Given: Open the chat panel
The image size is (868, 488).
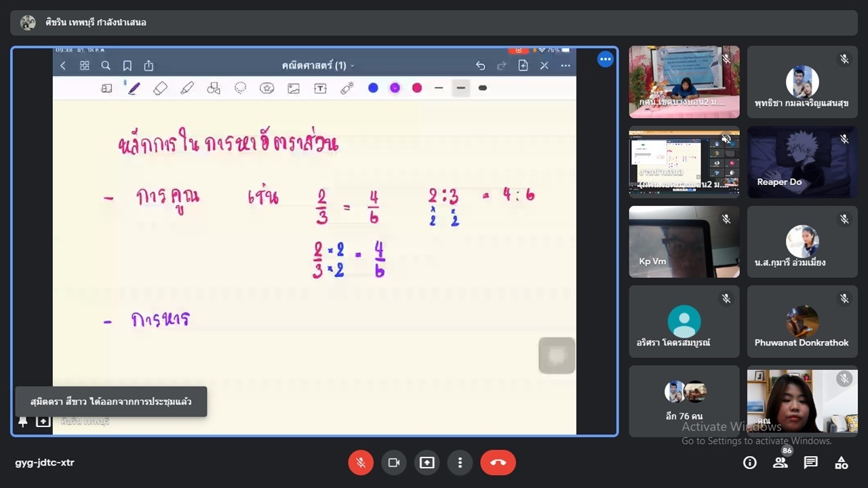Looking at the screenshot, I should click(810, 463).
